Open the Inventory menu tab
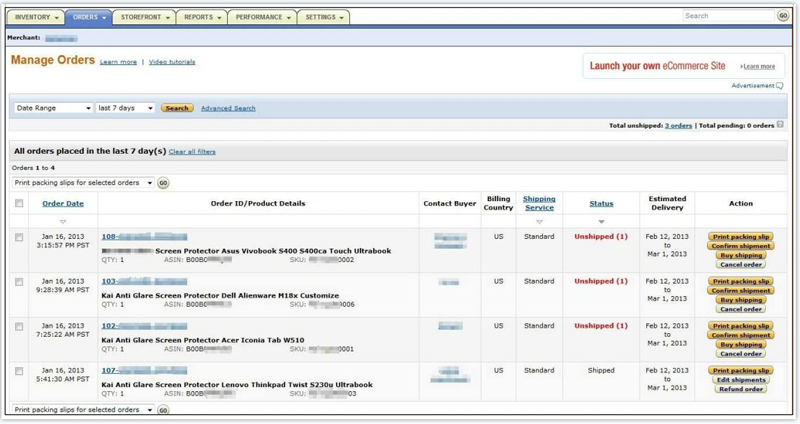Screen dimensions: 800x424 (x=38, y=17)
